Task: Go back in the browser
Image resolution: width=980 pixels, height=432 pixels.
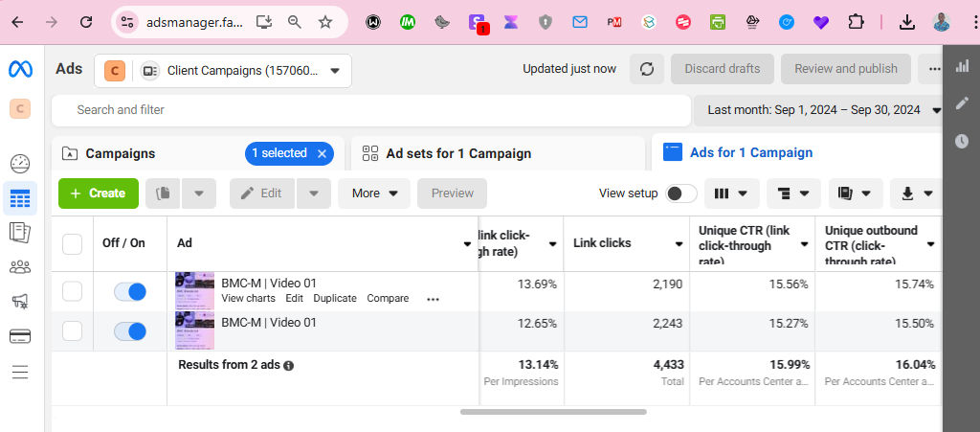Action: [x=17, y=22]
